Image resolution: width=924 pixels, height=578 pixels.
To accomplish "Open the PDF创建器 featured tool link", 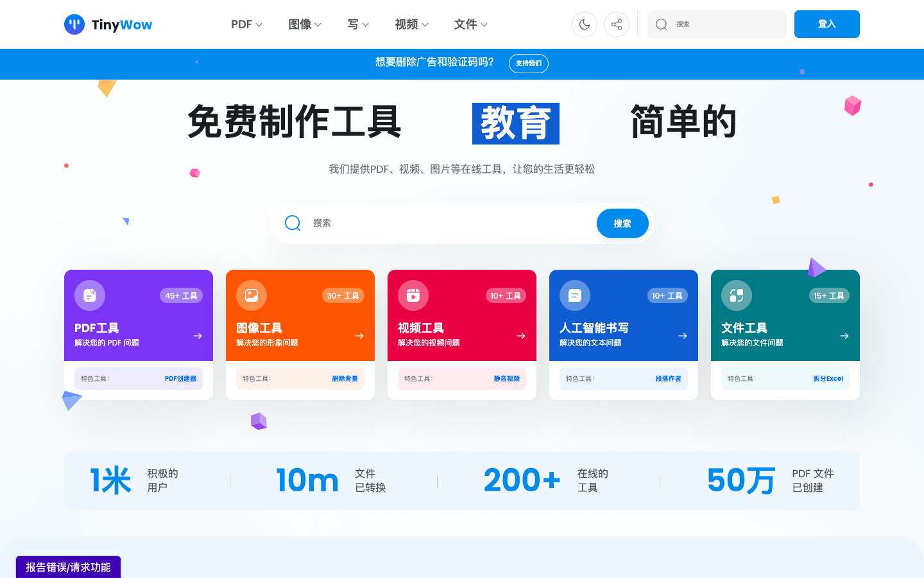I will (181, 378).
